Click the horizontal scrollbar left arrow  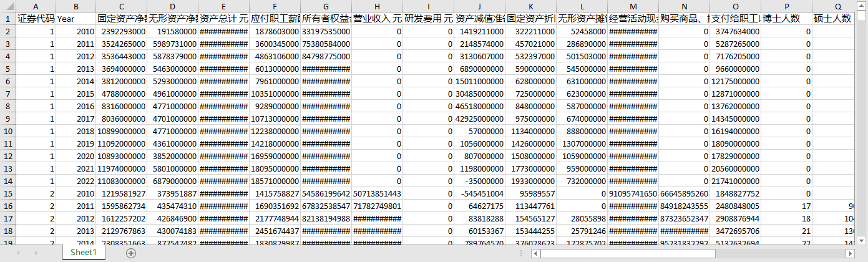tap(535, 253)
